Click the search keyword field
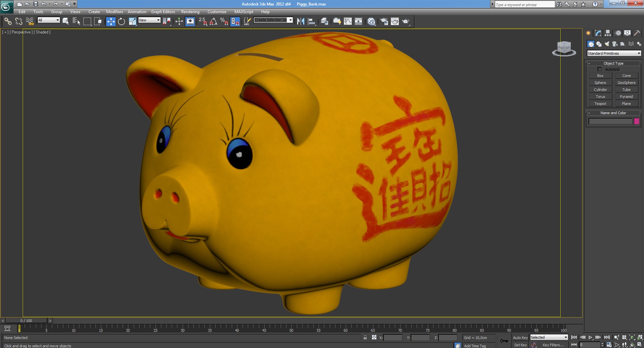The height and width of the screenshot is (348, 644). click(525, 4)
